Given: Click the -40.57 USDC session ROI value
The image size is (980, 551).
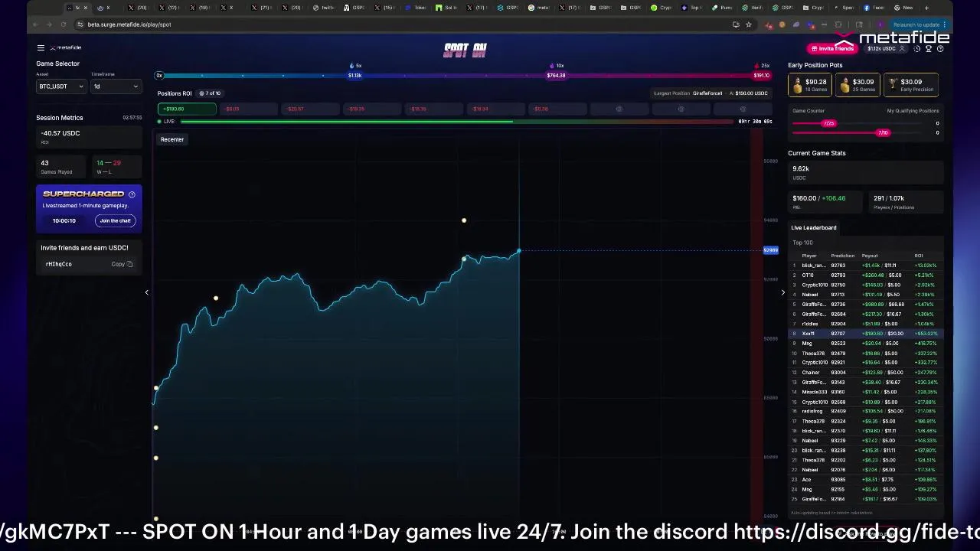Looking at the screenshot, I should 60,133.
